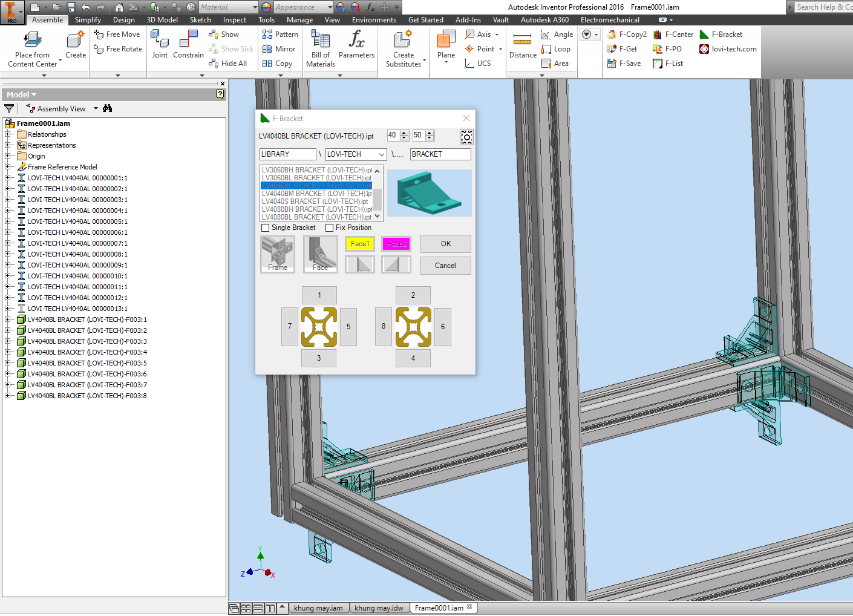Click the Distance measure tool
The height and width of the screenshot is (616, 853).
point(523,45)
